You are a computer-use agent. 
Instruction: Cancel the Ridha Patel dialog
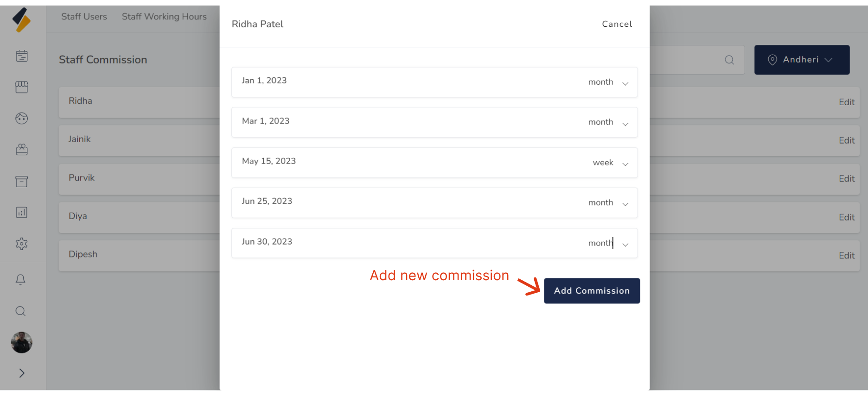click(x=617, y=24)
